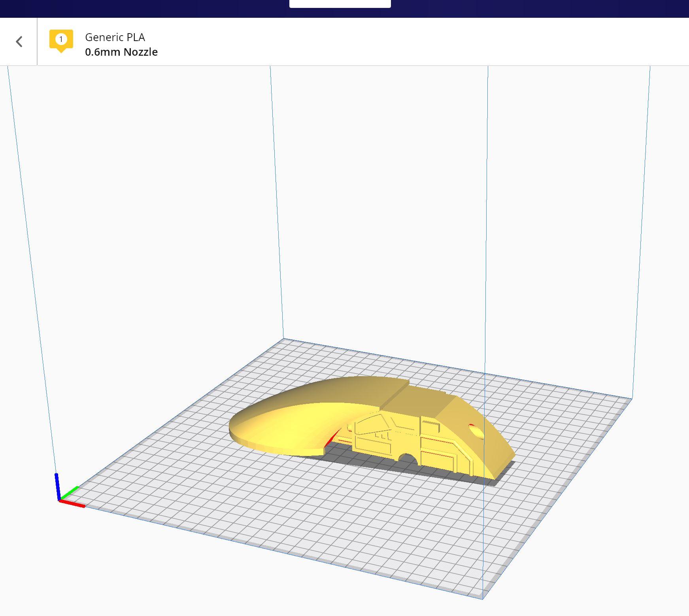Collapse the printer panel with left chevron
Viewport: 689px width, 616px height.
point(19,41)
